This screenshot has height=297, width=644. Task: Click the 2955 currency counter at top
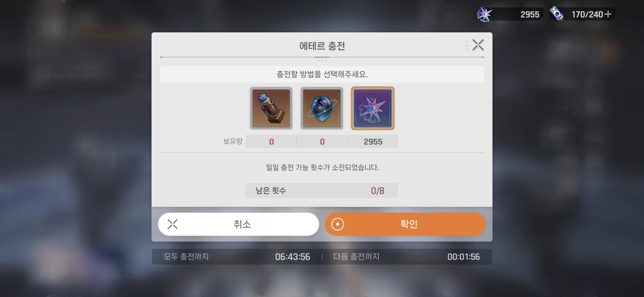point(530,14)
